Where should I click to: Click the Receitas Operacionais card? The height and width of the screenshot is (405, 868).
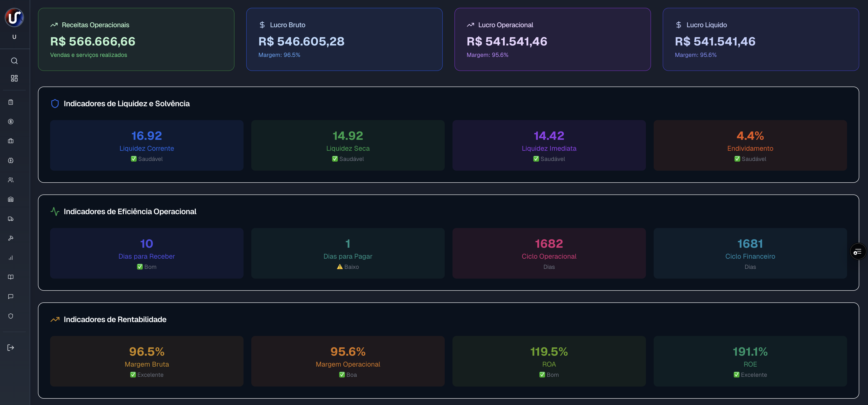tap(136, 39)
